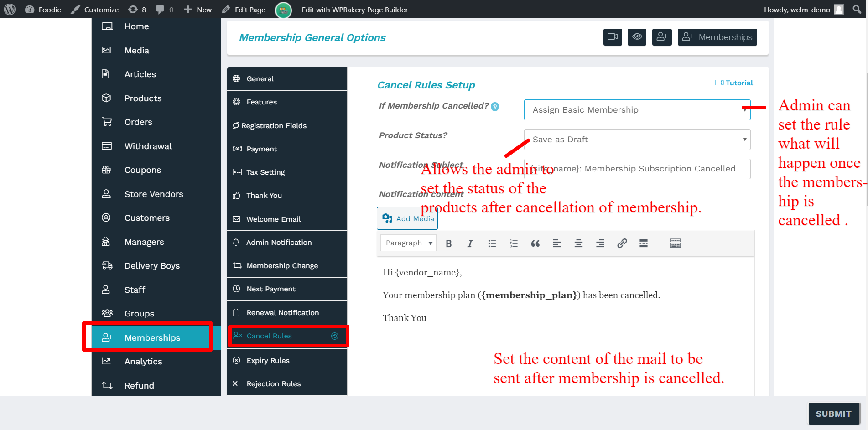This screenshot has width=868, height=430.
Task: Select Analytics in the sidebar menu
Action: (143, 362)
